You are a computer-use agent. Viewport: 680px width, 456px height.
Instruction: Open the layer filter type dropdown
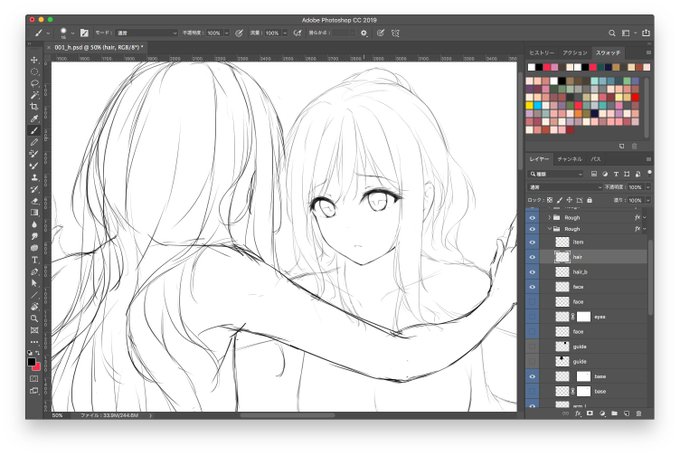point(556,174)
